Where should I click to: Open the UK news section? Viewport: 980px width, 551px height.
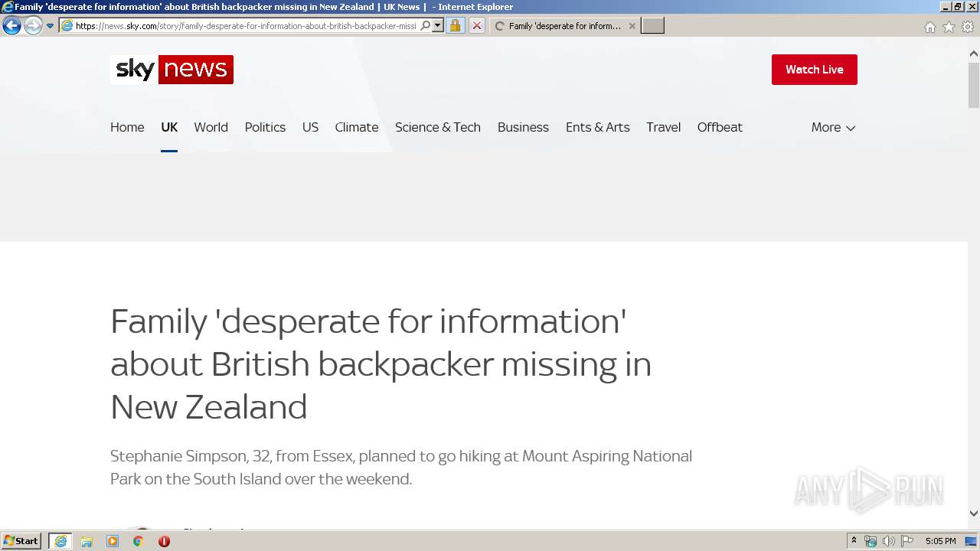tap(169, 127)
